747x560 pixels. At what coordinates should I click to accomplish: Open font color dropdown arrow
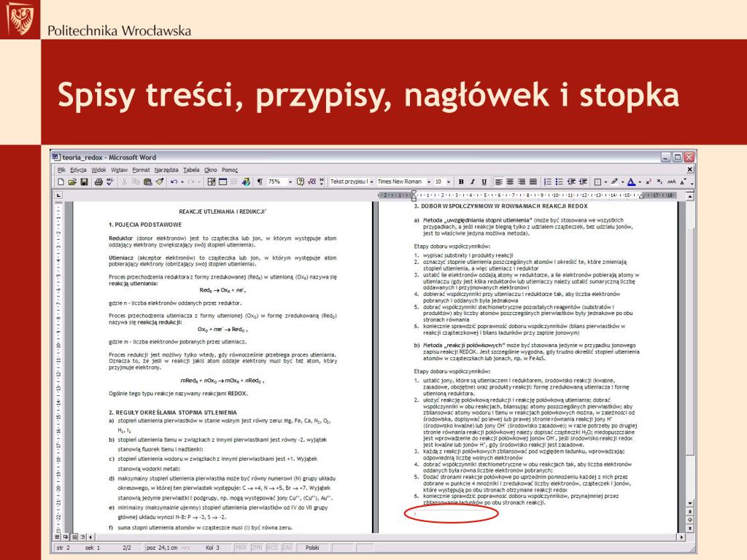640,182
